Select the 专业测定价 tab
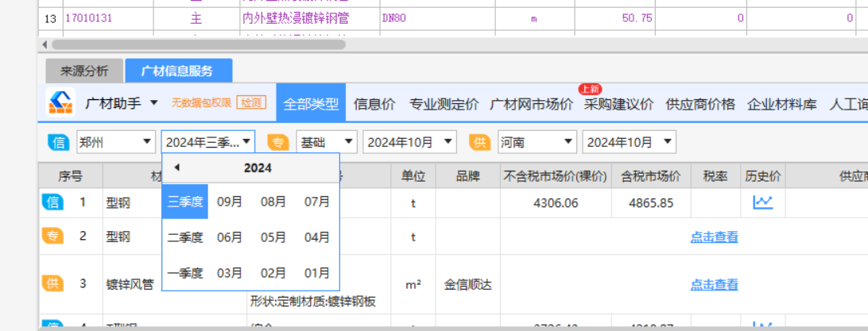Image resolution: width=868 pixels, height=331 pixels. (444, 104)
